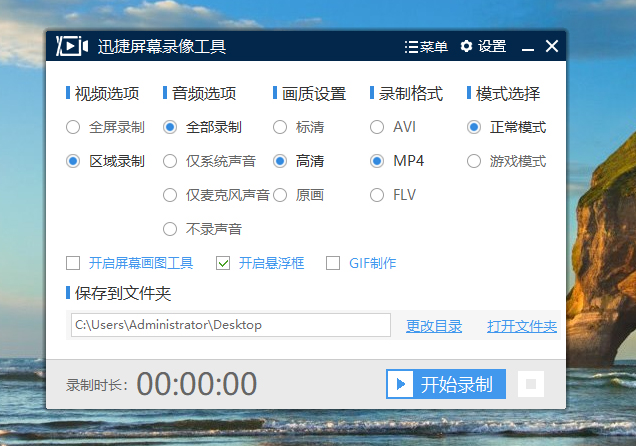Click 打开文件夹 to open folder
Viewport: 636px width, 446px height.
tap(522, 326)
